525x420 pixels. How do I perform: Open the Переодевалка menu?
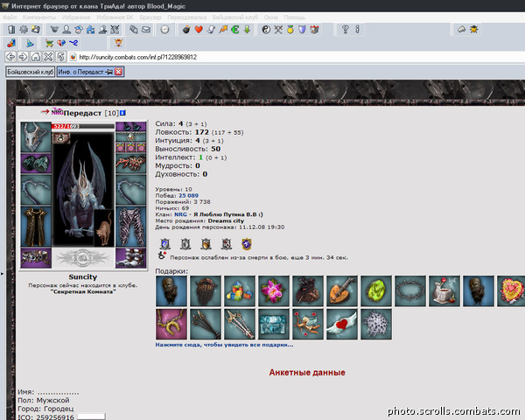(x=187, y=17)
